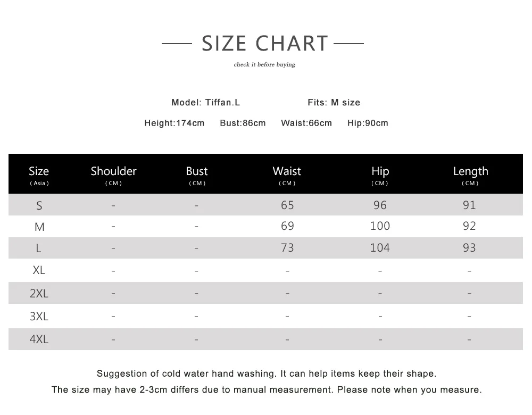Click the Bust column header
This screenshot has width=532, height=415.
(x=197, y=175)
